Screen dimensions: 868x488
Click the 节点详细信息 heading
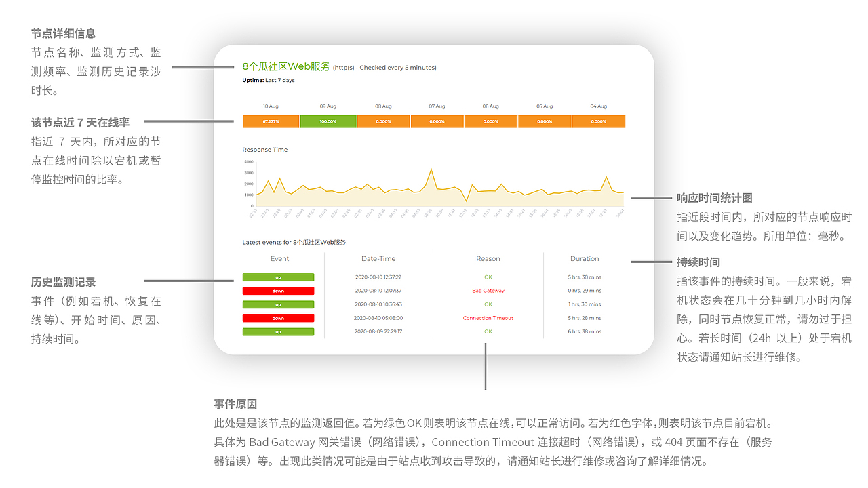click(x=64, y=33)
